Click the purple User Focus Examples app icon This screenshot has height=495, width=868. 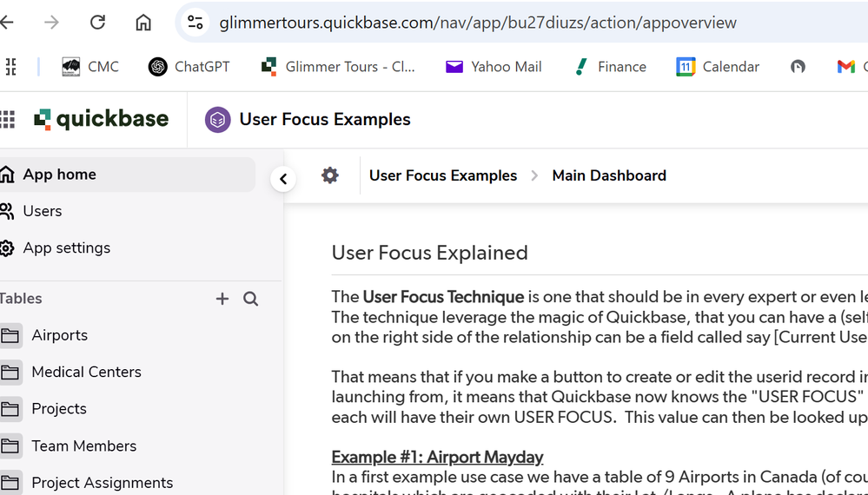(x=217, y=120)
